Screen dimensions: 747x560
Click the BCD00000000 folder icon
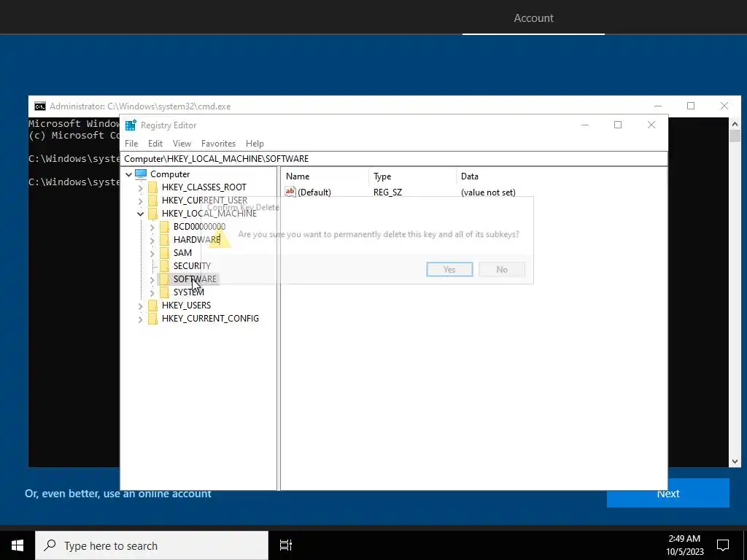[x=164, y=227]
